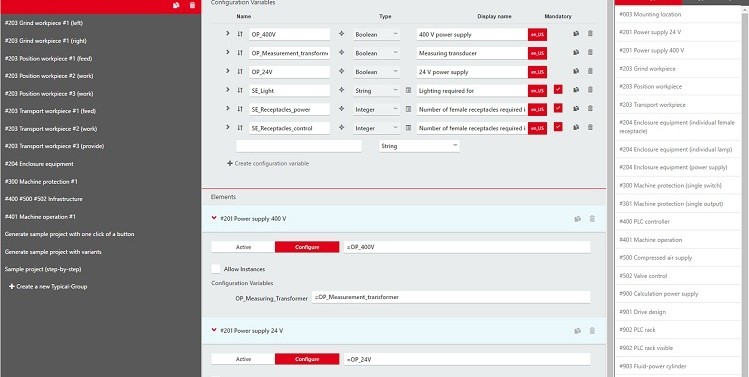749x377 pixels.
Task: Click the copy icon in the red header
Action: (x=176, y=5)
